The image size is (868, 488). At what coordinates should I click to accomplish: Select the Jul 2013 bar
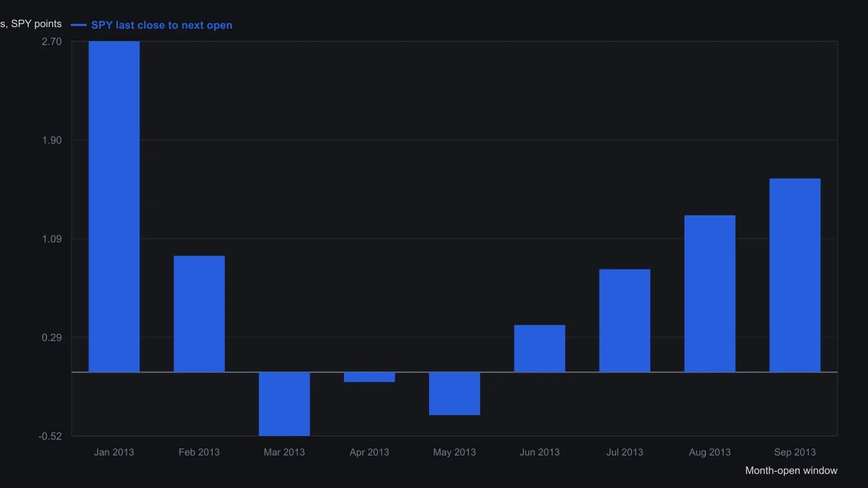625,320
